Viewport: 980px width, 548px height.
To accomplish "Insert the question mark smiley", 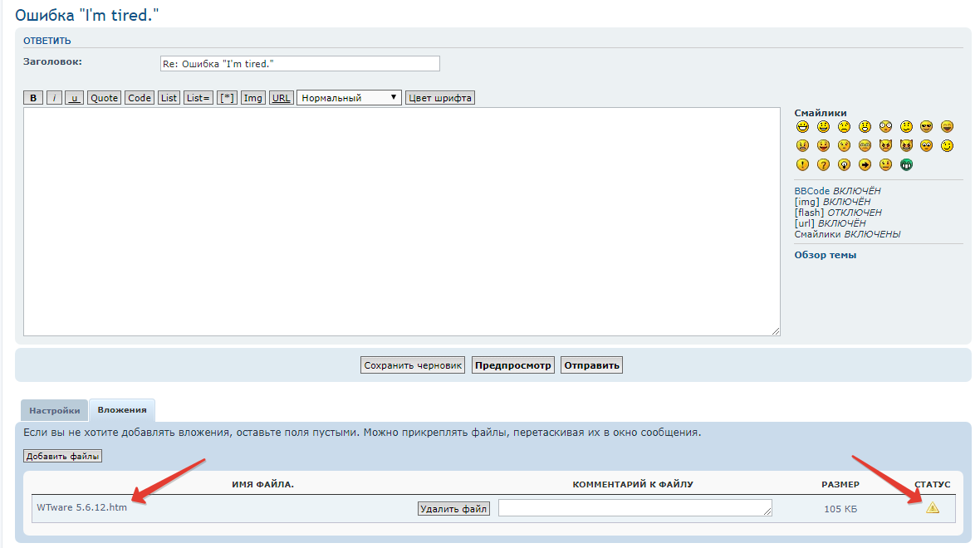I will 823,164.
